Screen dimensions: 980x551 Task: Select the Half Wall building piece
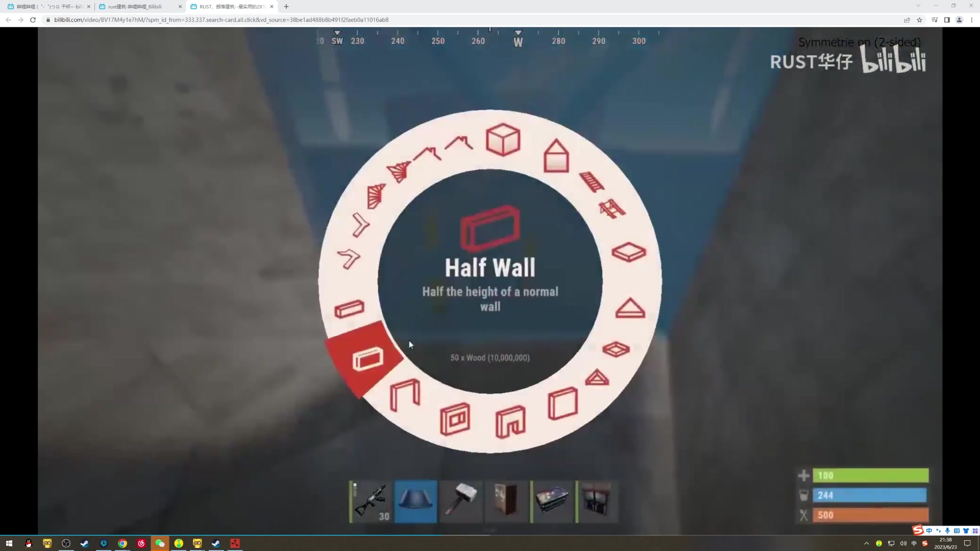coord(367,359)
